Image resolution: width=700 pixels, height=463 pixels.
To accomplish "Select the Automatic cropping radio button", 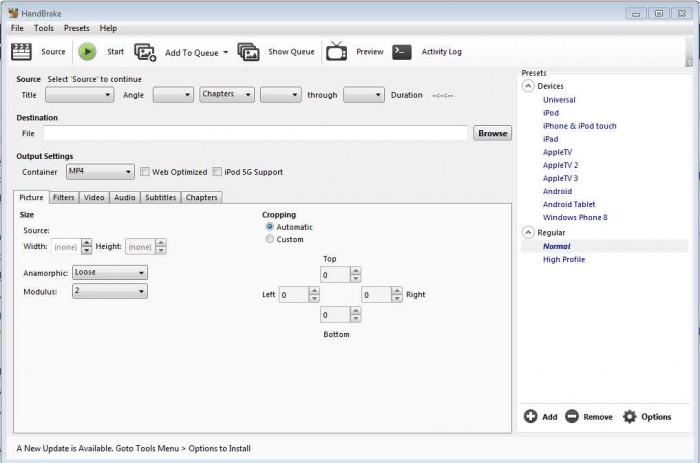I will coord(270,226).
